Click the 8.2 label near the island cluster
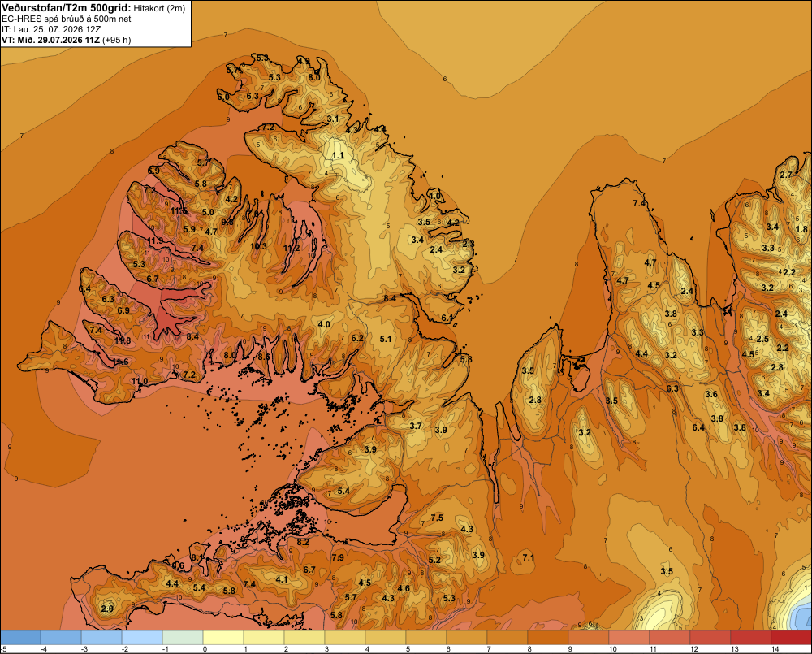Screen dimensions: 812x654 pos(303,542)
